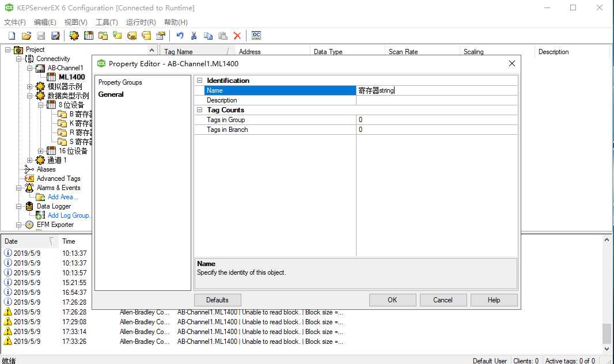The image size is (614, 364).
Task: Click the EFM Exporter clock icon
Action: point(29,225)
